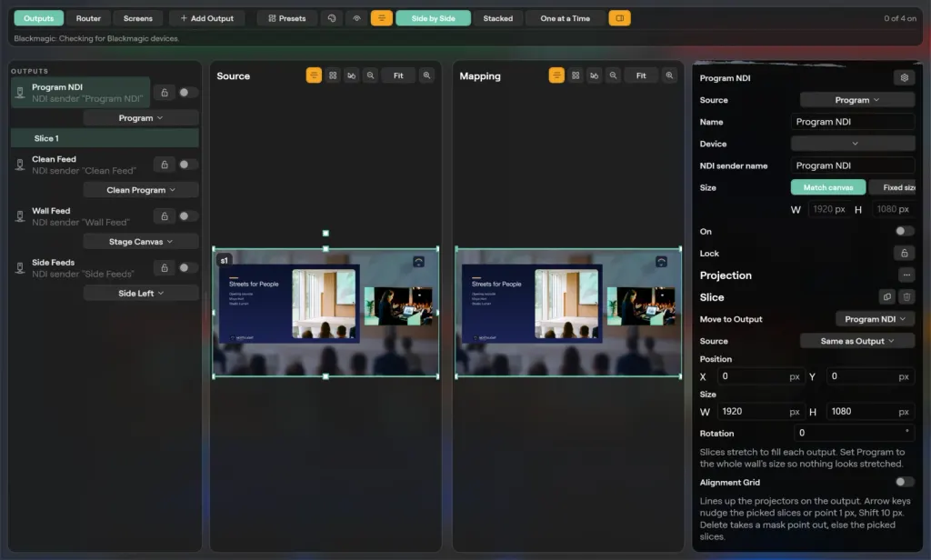Viewport: 931px width, 560px height.
Task: Zoom in on the Mapping panel
Action: [x=669, y=75]
